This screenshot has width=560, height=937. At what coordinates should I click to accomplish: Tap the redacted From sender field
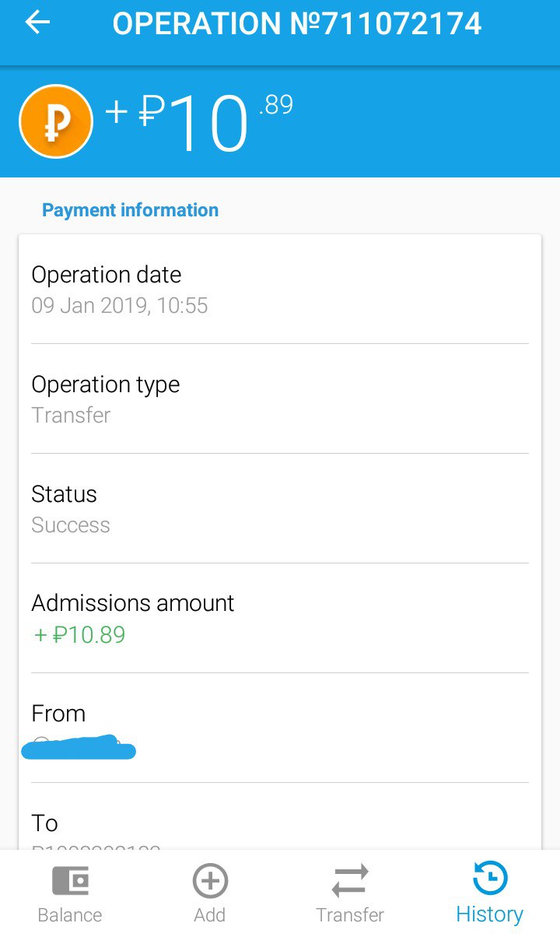pos(79,748)
